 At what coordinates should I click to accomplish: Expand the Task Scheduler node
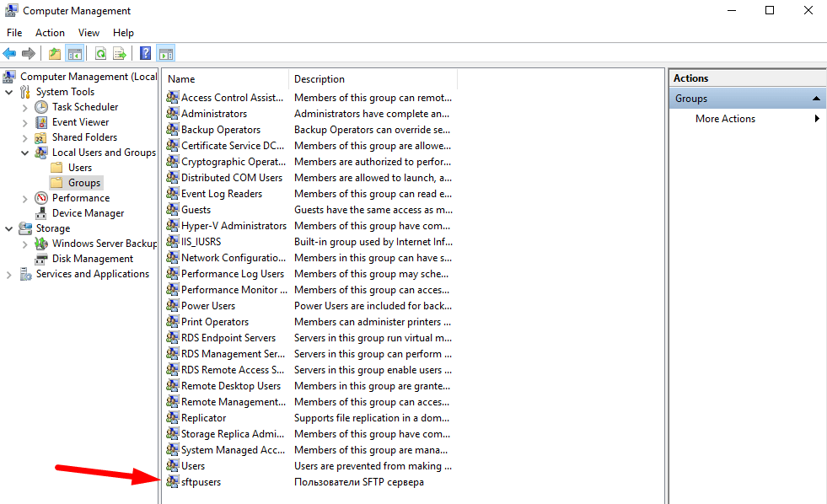24,108
